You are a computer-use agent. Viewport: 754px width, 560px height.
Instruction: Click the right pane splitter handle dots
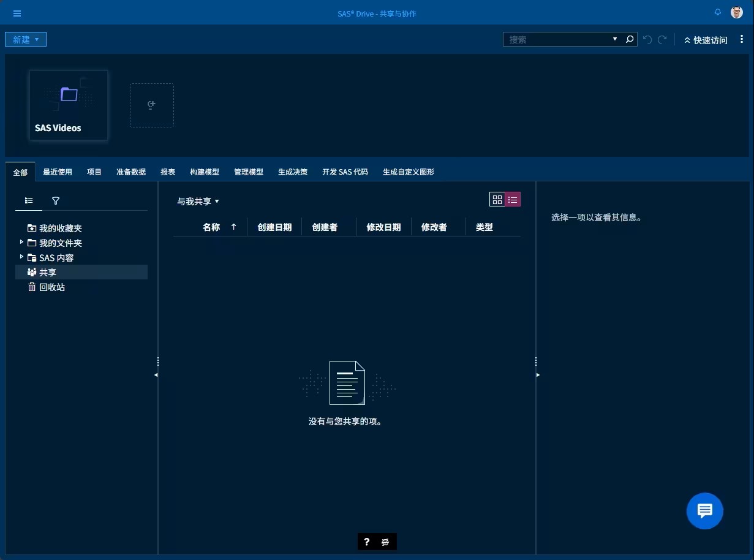point(536,361)
